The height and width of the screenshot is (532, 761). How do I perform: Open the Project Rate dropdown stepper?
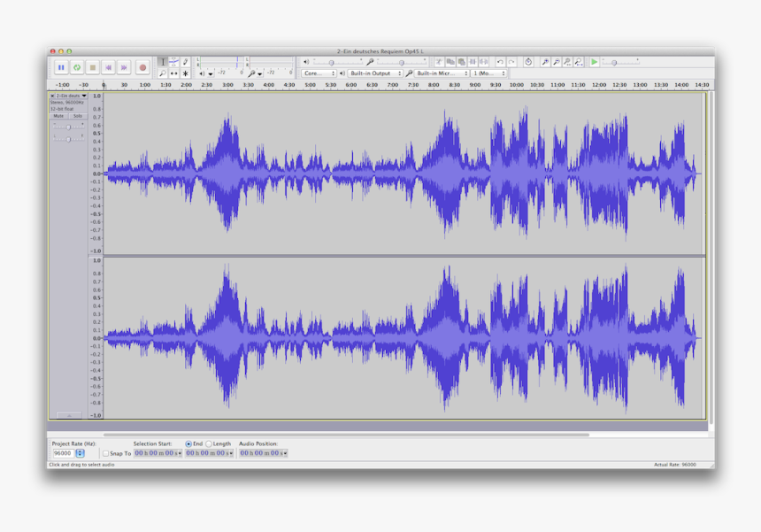[80, 453]
